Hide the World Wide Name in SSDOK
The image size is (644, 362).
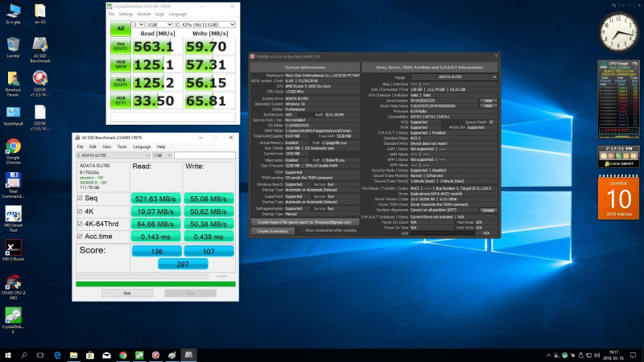coord(489,106)
